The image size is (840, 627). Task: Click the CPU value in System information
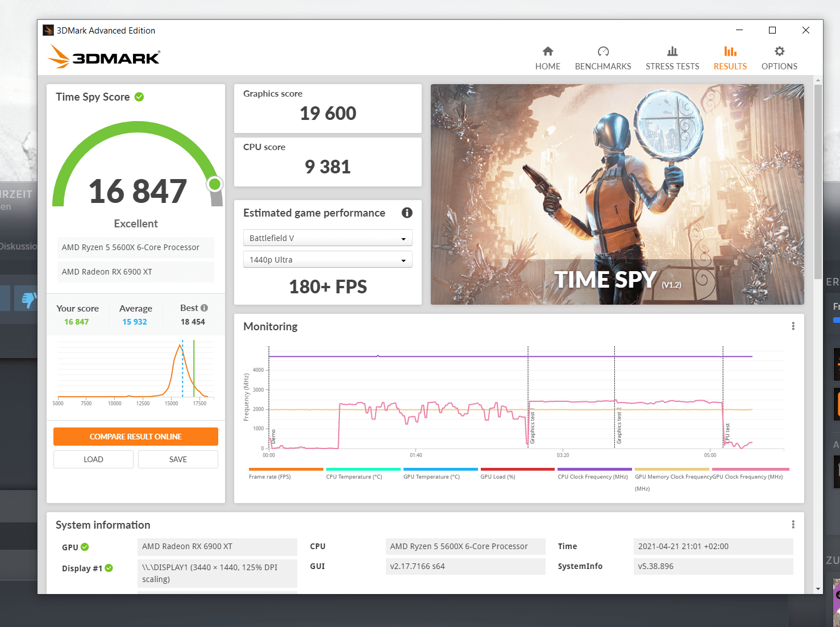465,547
